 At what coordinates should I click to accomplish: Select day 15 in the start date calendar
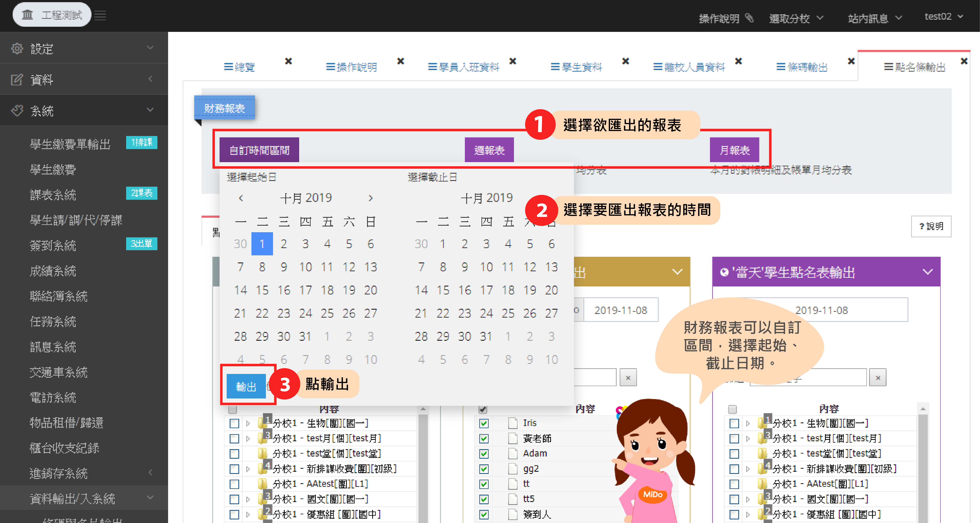coord(262,290)
